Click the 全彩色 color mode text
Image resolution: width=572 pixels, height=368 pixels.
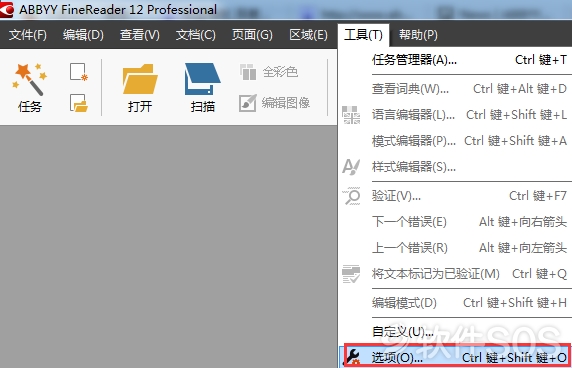click(280, 72)
